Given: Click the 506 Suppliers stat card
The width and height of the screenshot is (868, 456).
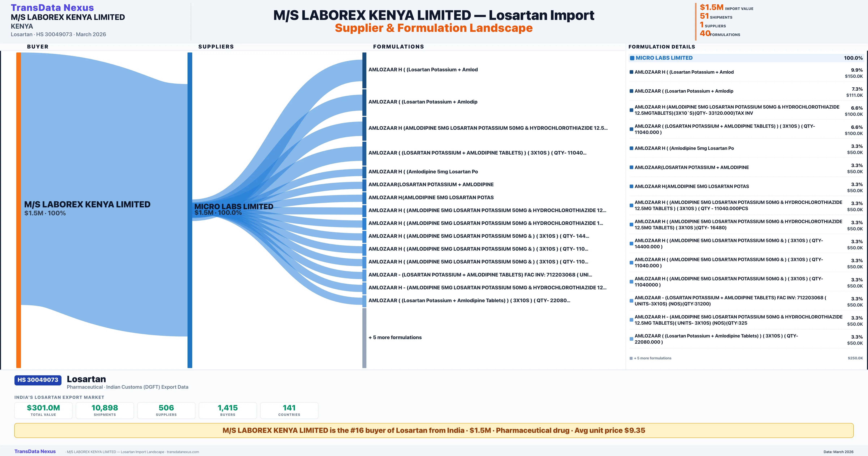Looking at the screenshot, I should pyautogui.click(x=166, y=410).
